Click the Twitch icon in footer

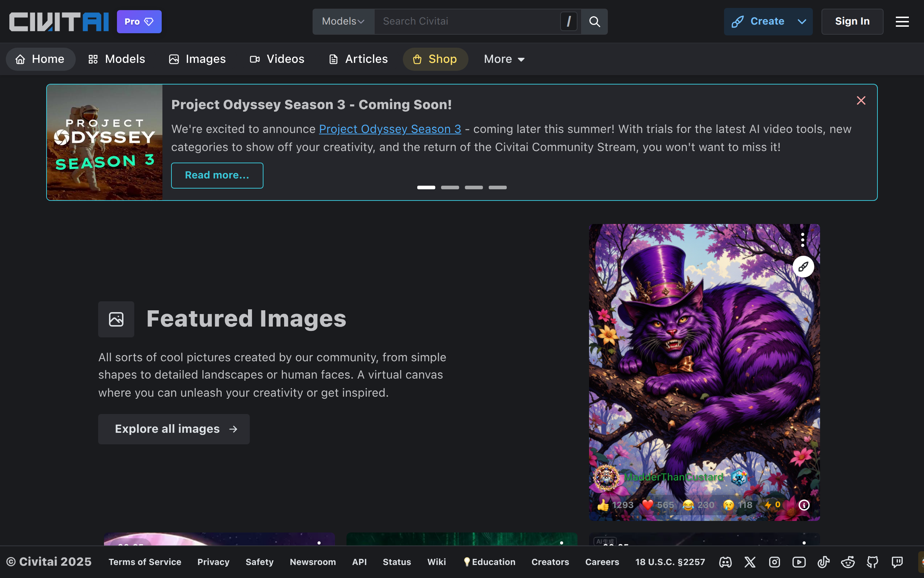click(x=897, y=562)
